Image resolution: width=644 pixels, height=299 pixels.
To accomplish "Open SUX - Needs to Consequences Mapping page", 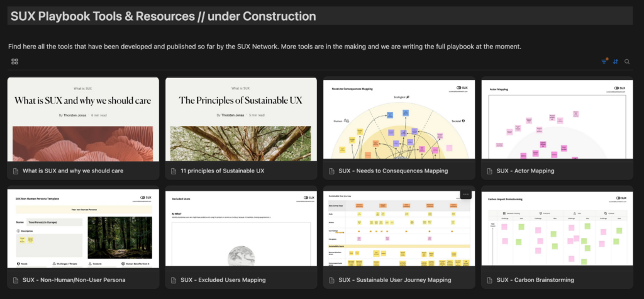I will (x=393, y=171).
